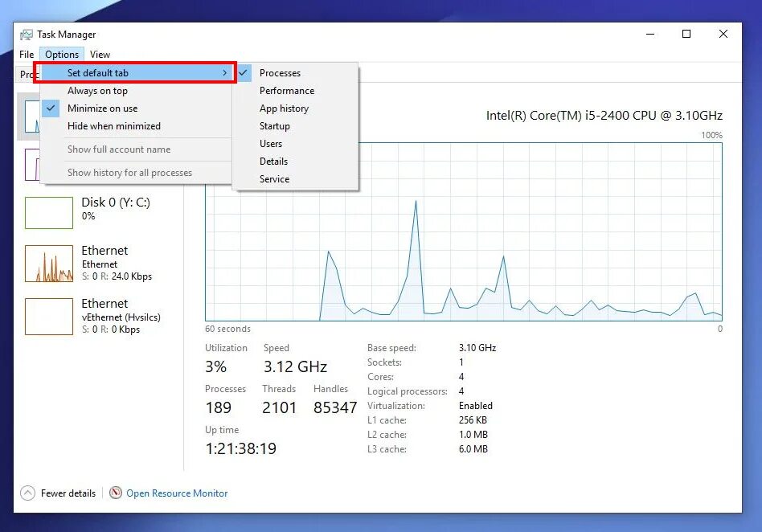Expand Set default tab submenu
This screenshot has height=532, width=762.
pyautogui.click(x=135, y=73)
